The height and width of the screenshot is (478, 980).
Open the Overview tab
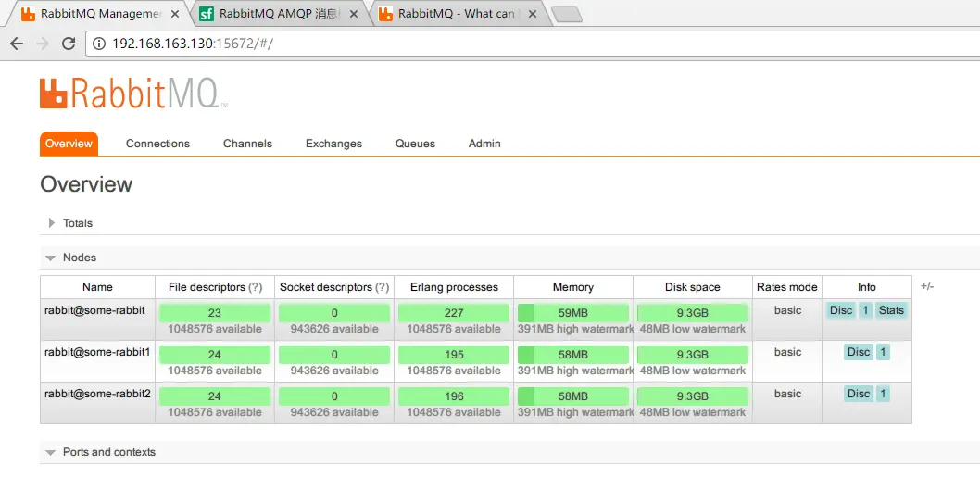pos(69,144)
